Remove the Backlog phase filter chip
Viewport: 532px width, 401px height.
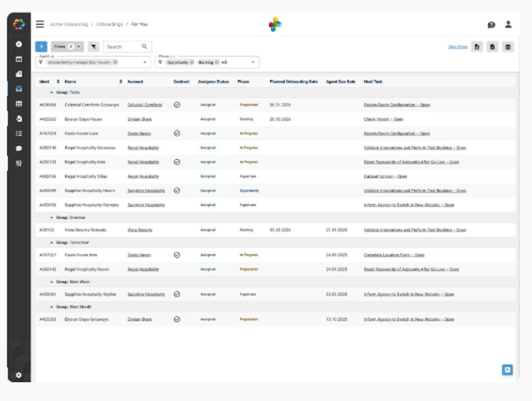click(217, 62)
